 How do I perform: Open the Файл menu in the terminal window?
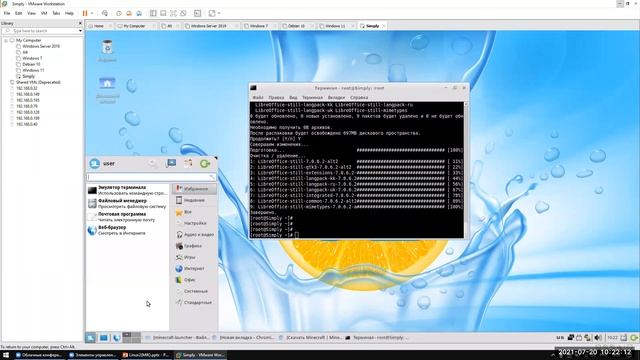coord(258,98)
